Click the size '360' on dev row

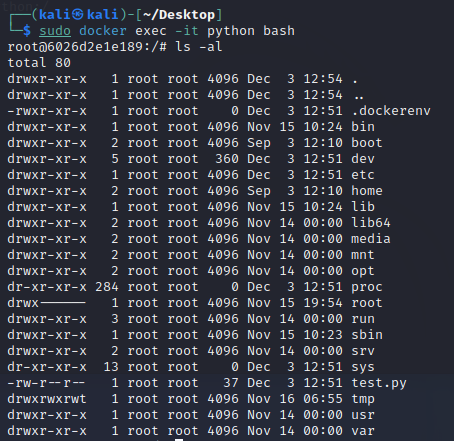[x=227, y=159]
